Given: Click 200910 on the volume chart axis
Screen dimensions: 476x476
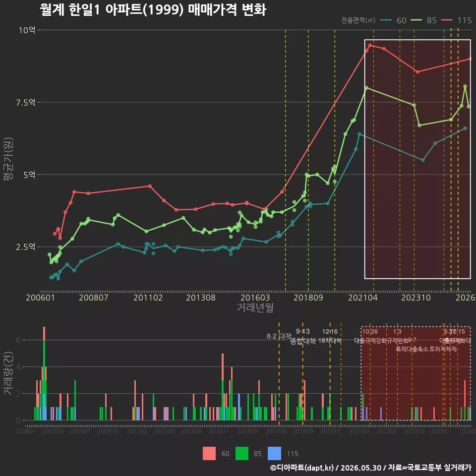Looking at the screenshot, I should pyautogui.click(x=108, y=431).
